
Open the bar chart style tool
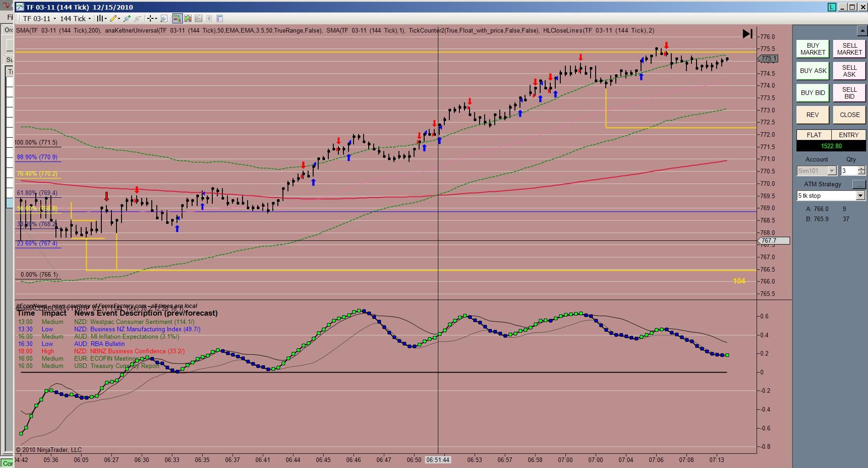(x=99, y=18)
